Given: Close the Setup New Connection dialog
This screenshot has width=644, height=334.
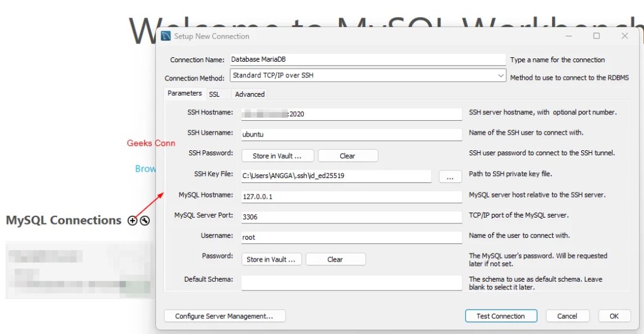Looking at the screenshot, I should (625, 36).
